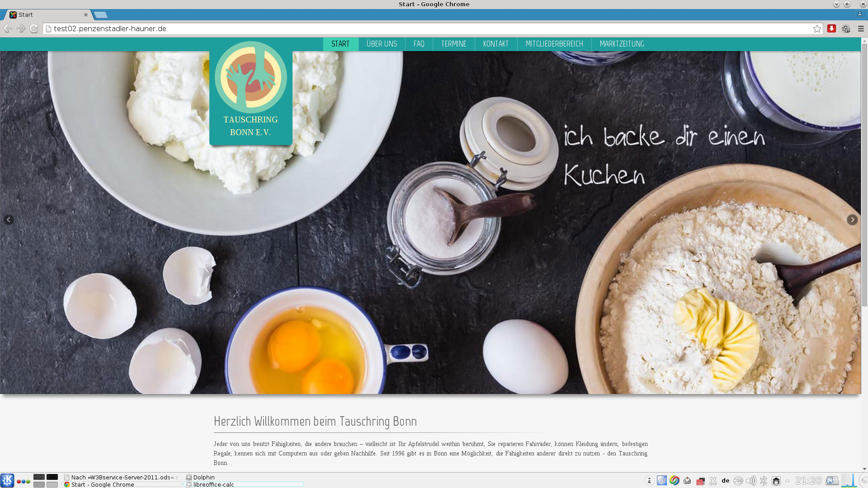This screenshot has width=868, height=488.
Task: Open the ÜBER UNS menu item
Action: tap(382, 44)
